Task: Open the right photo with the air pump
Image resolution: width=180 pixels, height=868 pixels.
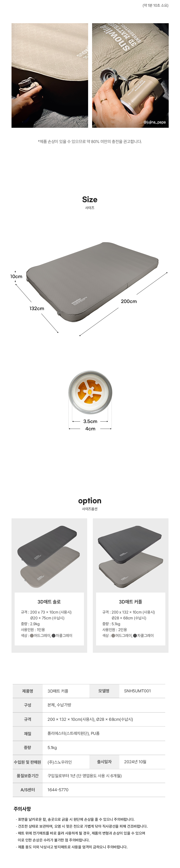Action: click(130, 75)
